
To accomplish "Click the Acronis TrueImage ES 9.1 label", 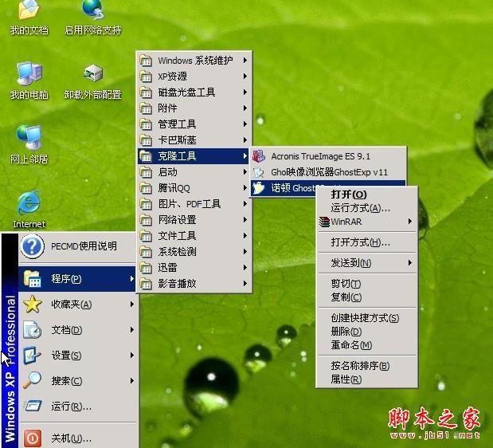I will [320, 156].
